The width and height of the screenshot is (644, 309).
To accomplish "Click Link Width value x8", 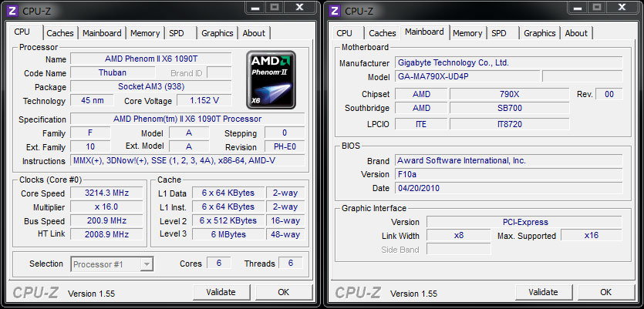I will 459,236.
